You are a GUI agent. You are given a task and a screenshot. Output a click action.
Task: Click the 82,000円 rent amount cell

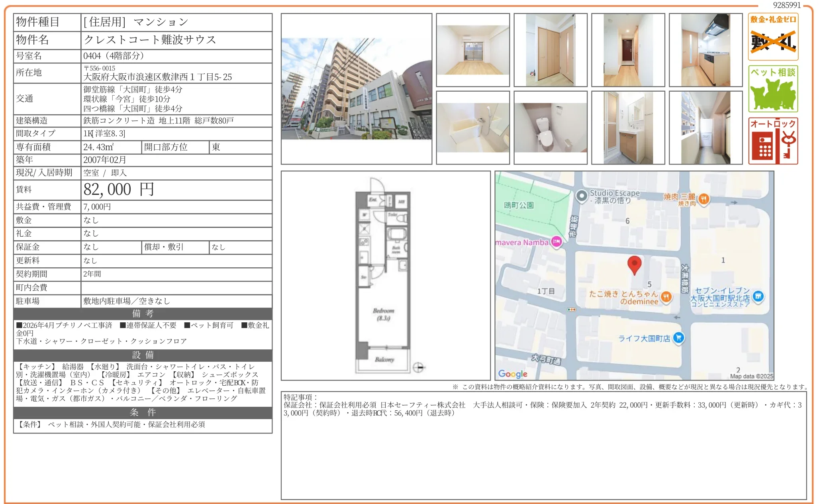click(x=118, y=189)
